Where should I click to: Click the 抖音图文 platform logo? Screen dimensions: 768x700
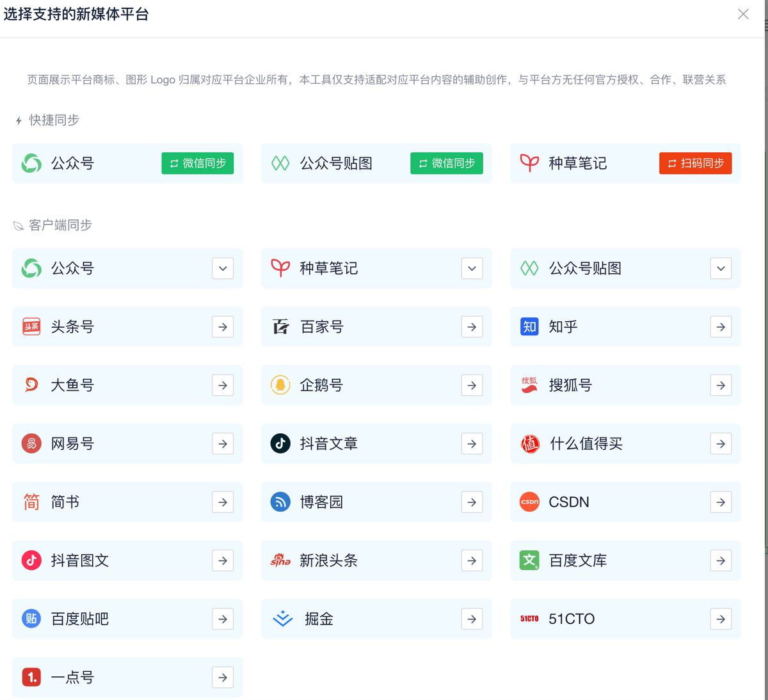tap(31, 561)
